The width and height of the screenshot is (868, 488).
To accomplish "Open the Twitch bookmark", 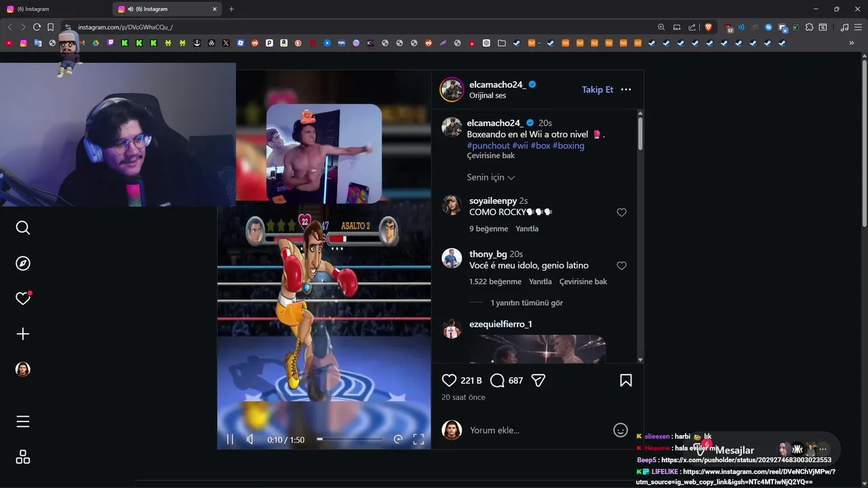I will [x=111, y=43].
